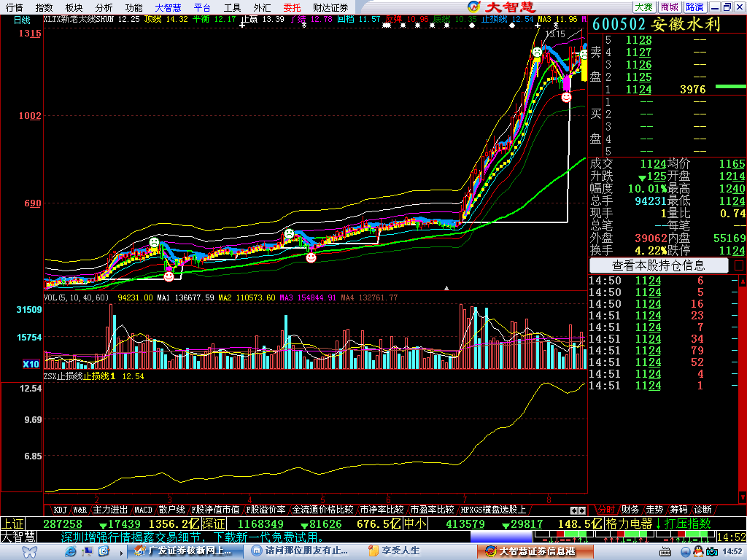747x560 pixels.
Task: Open the 功能 menu
Action: (134, 7)
